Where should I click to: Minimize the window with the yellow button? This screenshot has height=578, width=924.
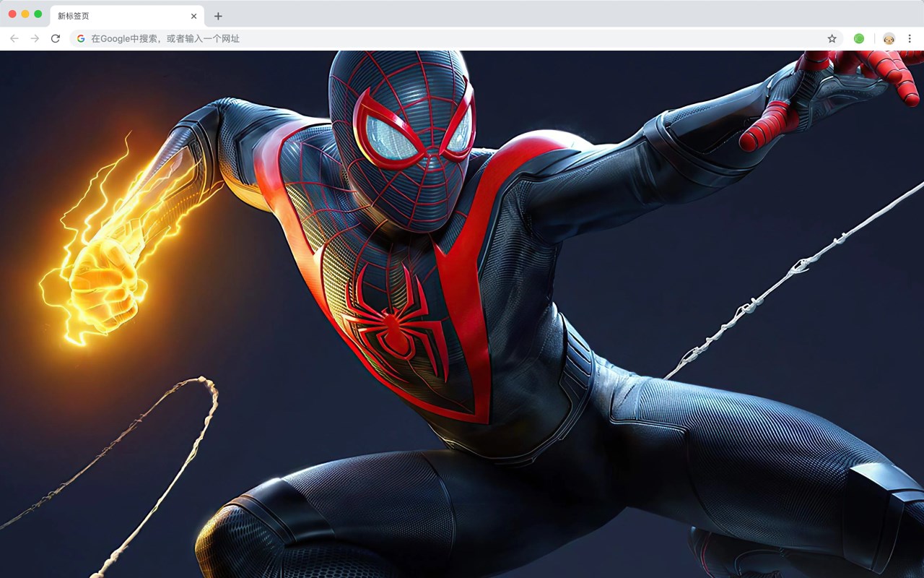coord(25,14)
